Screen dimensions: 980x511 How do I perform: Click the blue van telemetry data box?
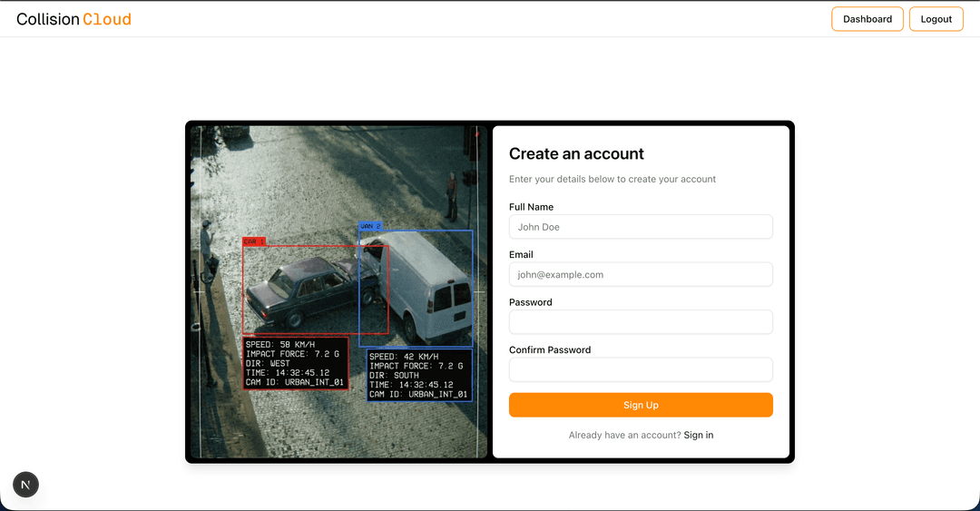(x=419, y=375)
